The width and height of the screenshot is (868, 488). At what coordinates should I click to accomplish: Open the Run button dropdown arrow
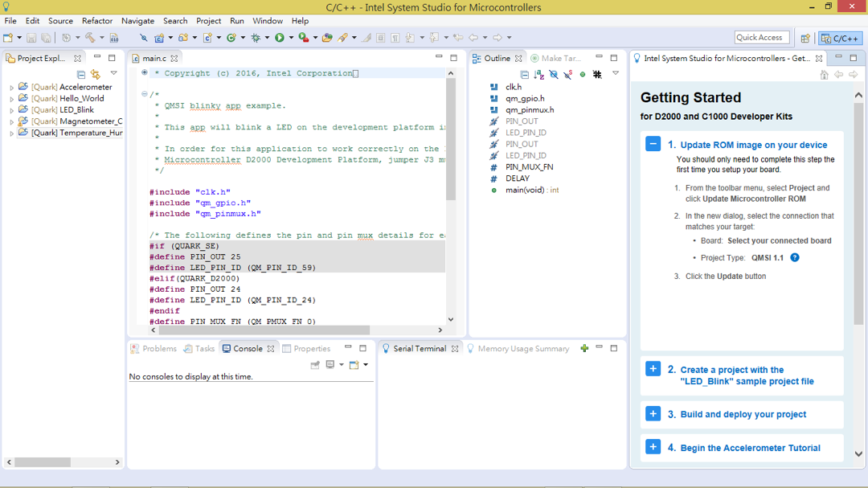(x=291, y=38)
